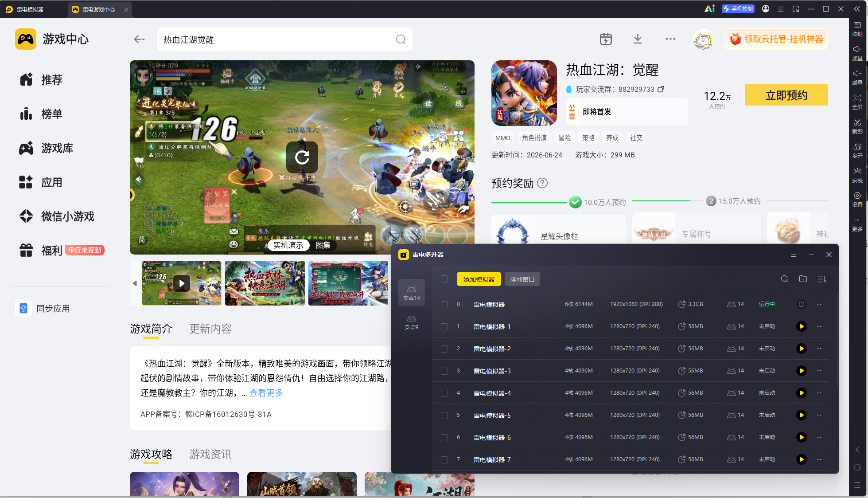Switch to 安卓9 tab in 雷电多开器
The width and height of the screenshot is (868, 498).
[x=412, y=322]
